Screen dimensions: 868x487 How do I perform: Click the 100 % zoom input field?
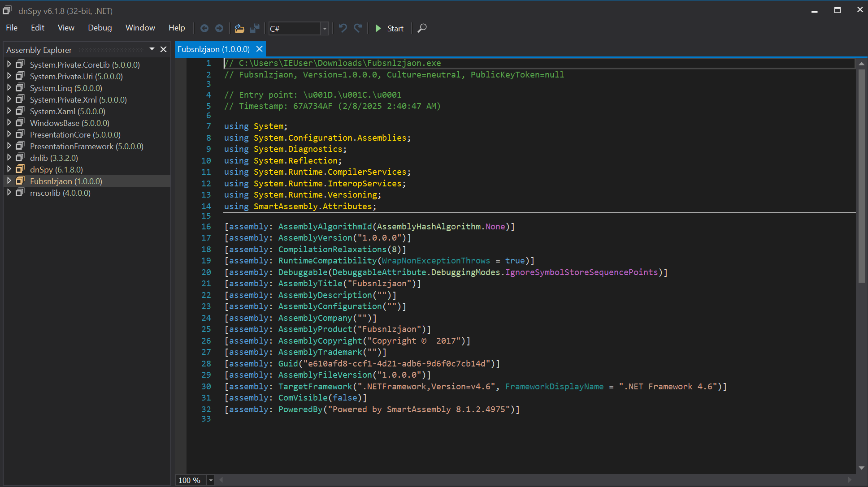tap(191, 480)
